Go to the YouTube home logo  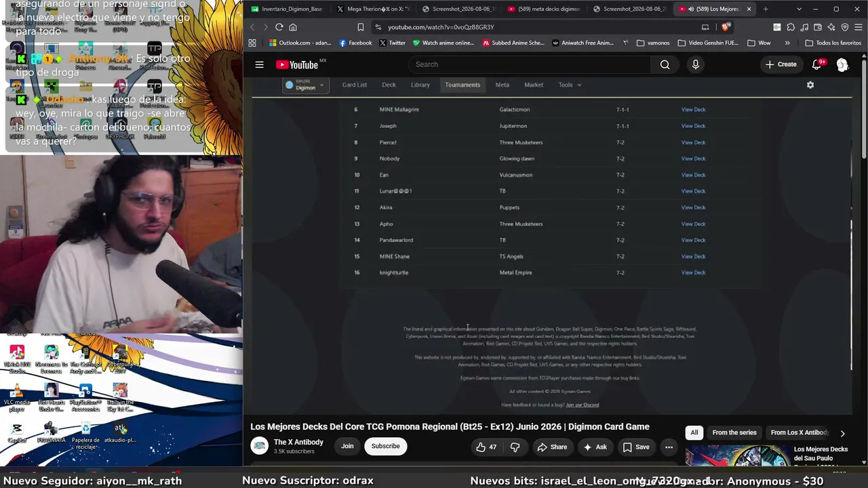click(297, 64)
